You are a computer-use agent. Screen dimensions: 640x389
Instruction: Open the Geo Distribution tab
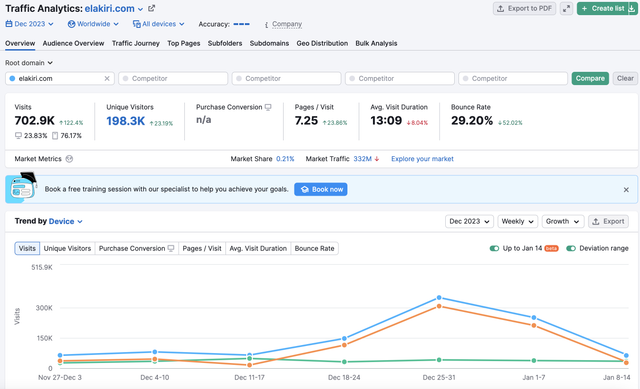tap(322, 43)
